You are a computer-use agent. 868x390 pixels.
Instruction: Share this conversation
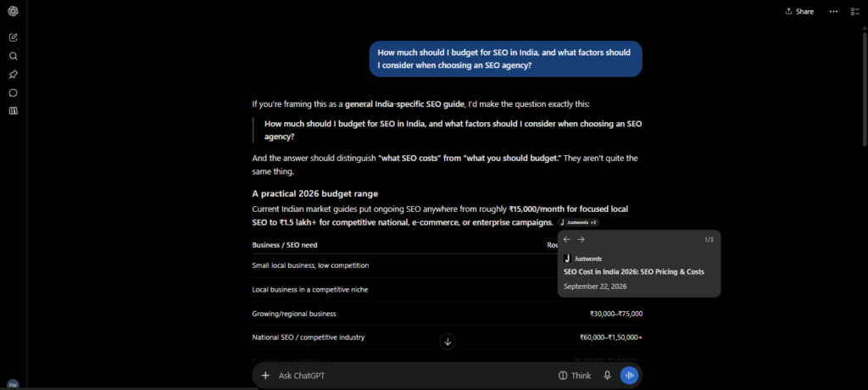799,12
